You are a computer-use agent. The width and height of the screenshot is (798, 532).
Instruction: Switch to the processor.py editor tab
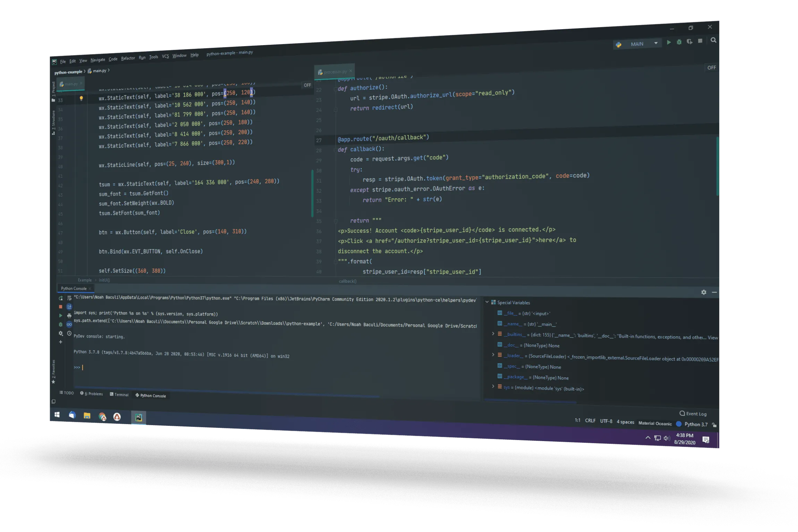click(335, 71)
